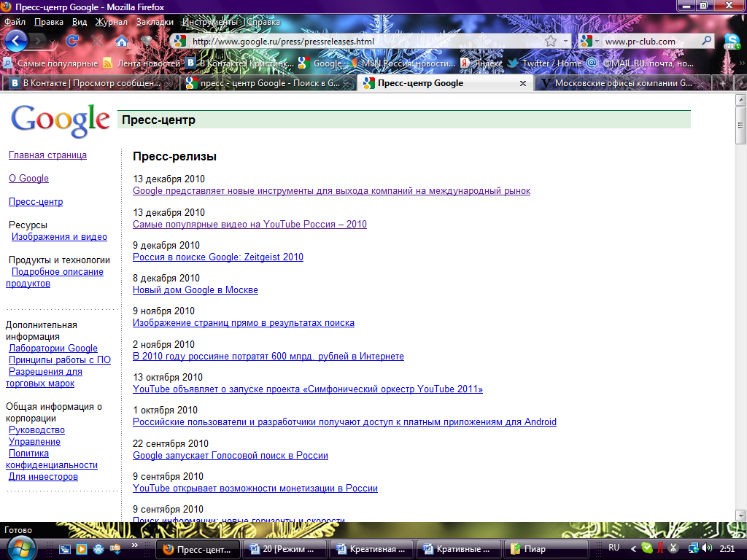Switch to the Креативная Word document taskbar button
Viewport: 747px width, 560px height.
coord(371,549)
